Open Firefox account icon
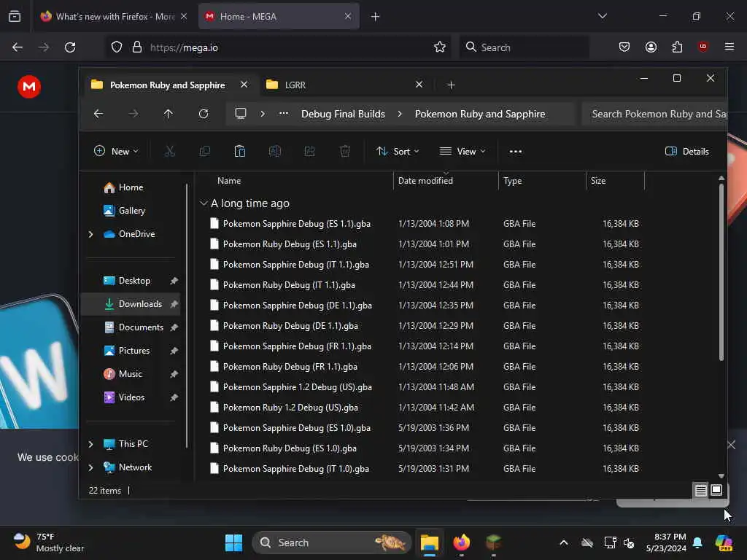This screenshot has width=747, height=560. pyautogui.click(x=651, y=47)
